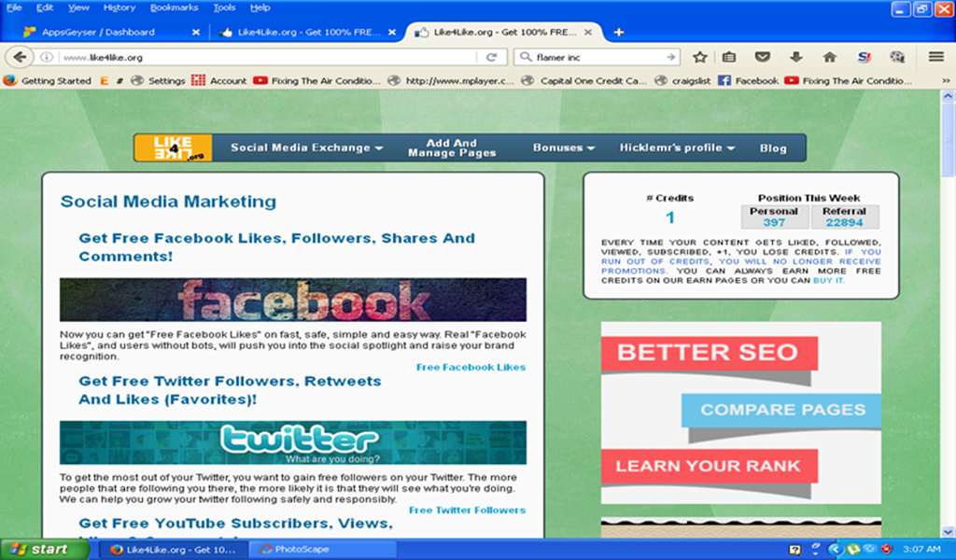Save page to Pocket icon

pyautogui.click(x=762, y=57)
